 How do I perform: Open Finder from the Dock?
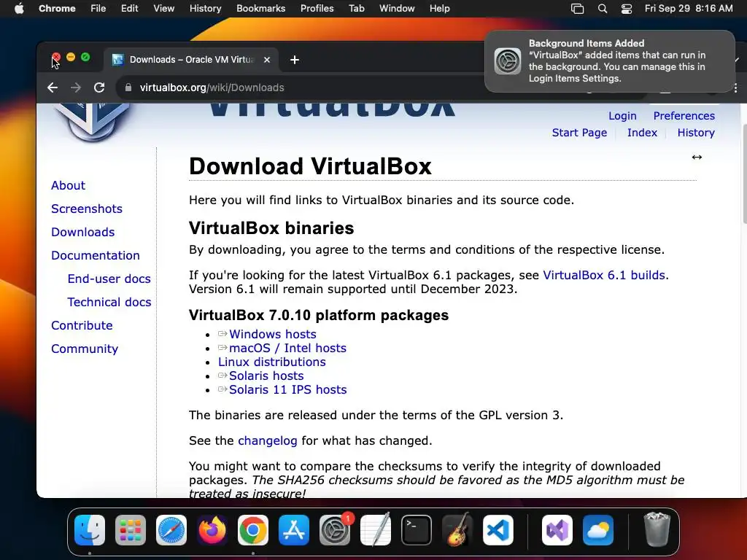pos(90,530)
